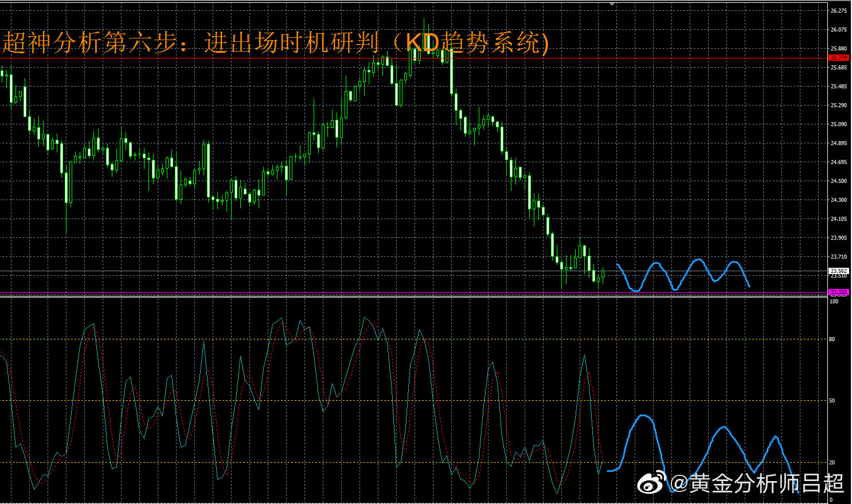This screenshot has width=852, height=504.
Task: Click the 26.275 label on the price axis
Action: point(839,11)
